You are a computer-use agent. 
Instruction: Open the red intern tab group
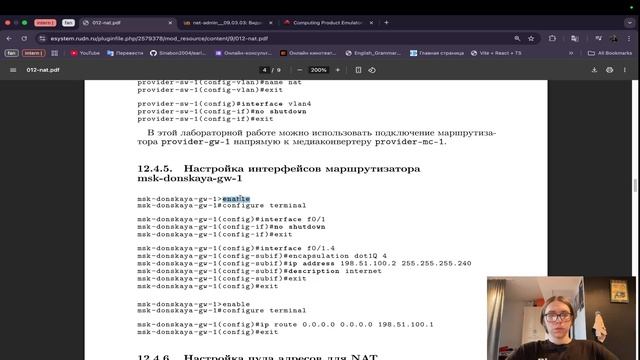(45, 23)
